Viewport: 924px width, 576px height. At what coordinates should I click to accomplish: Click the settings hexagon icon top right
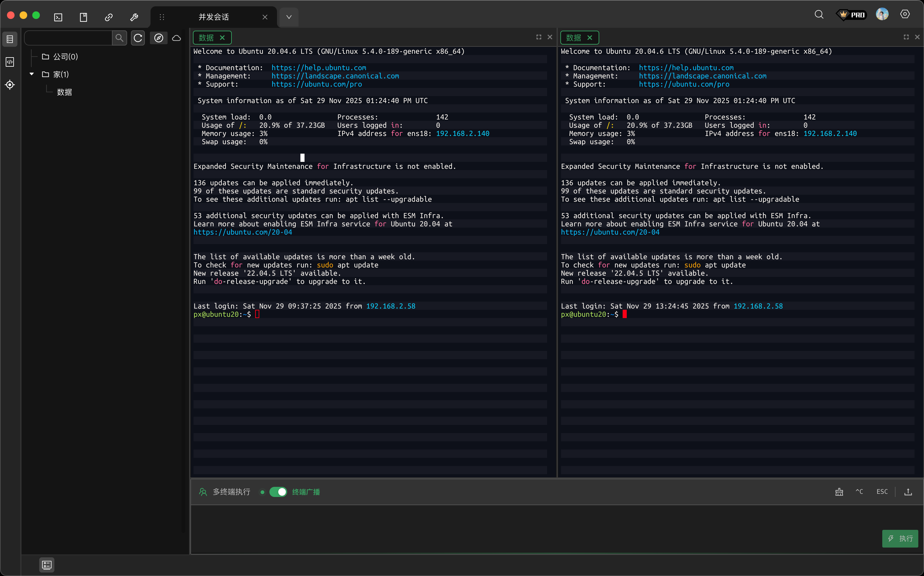point(905,14)
